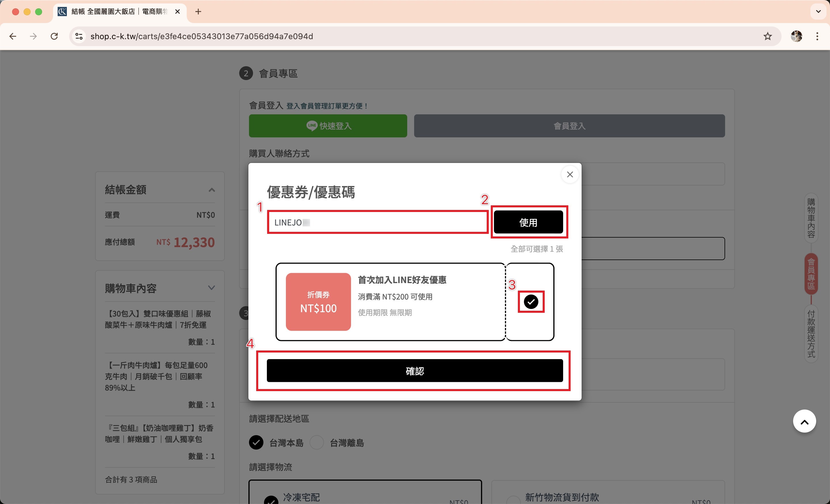Image resolution: width=830 pixels, height=504 pixels.
Task: Select the 結帳 全國麗園大飯店 browser tab
Action: click(x=120, y=12)
